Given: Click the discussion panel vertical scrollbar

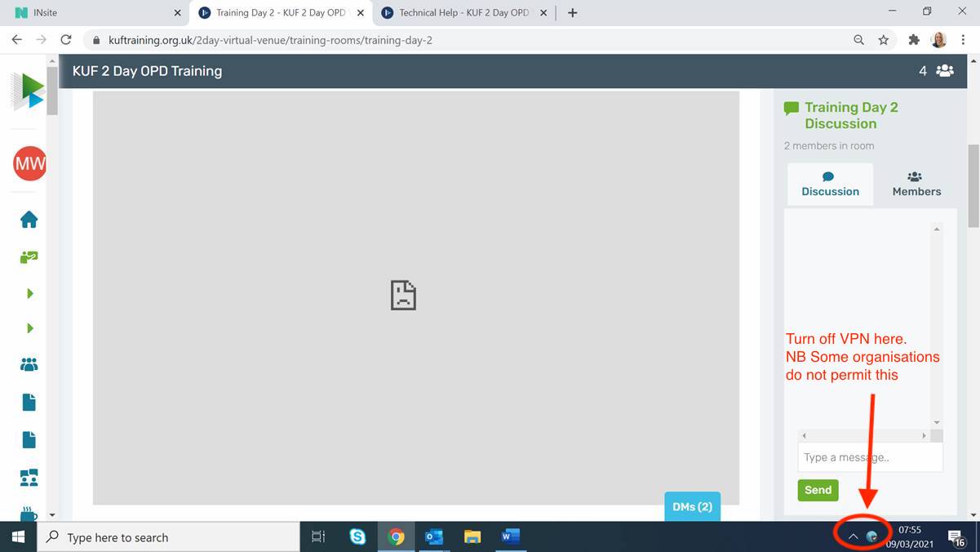Looking at the screenshot, I should [x=937, y=325].
